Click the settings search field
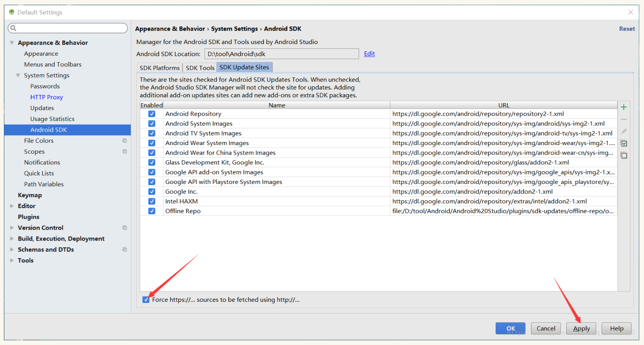This screenshot has width=644, height=345. point(68,28)
